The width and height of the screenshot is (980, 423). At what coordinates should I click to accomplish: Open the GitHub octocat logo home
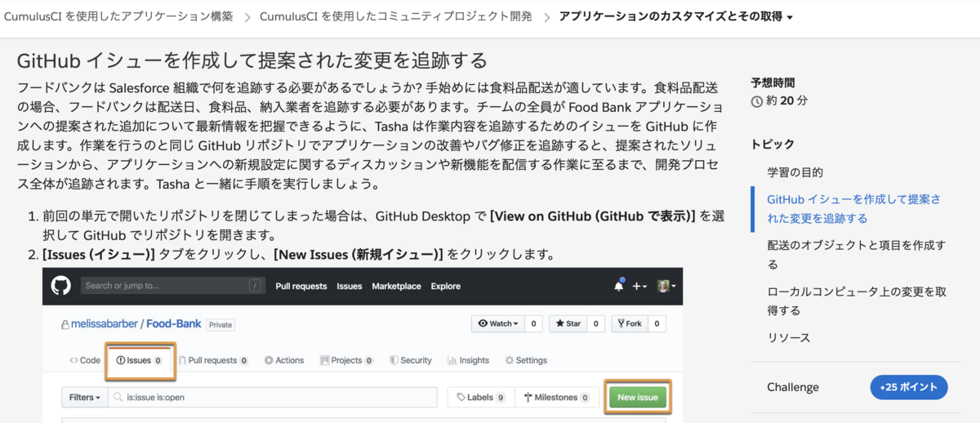61,286
